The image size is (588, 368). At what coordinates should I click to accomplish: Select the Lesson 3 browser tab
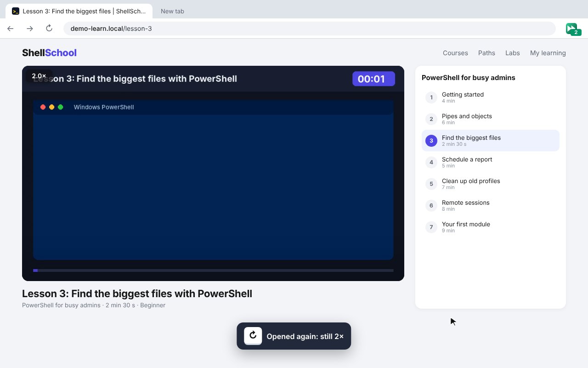pos(79,11)
